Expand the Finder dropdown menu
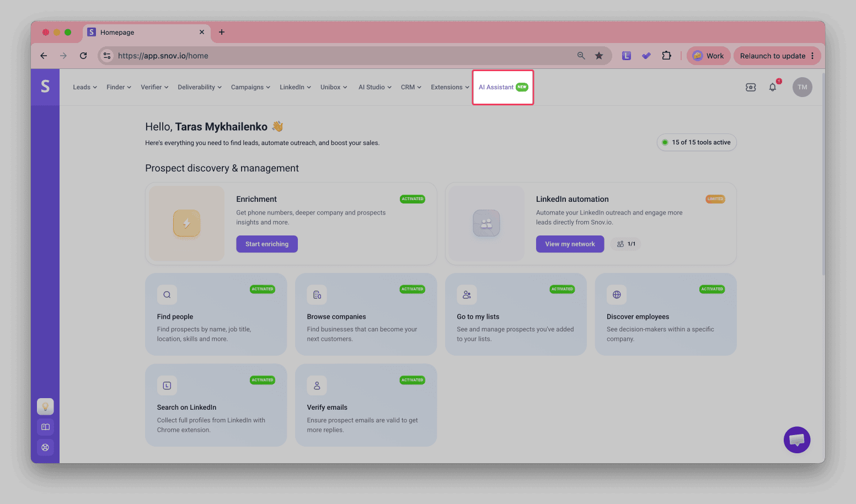The height and width of the screenshot is (504, 856). click(x=119, y=87)
